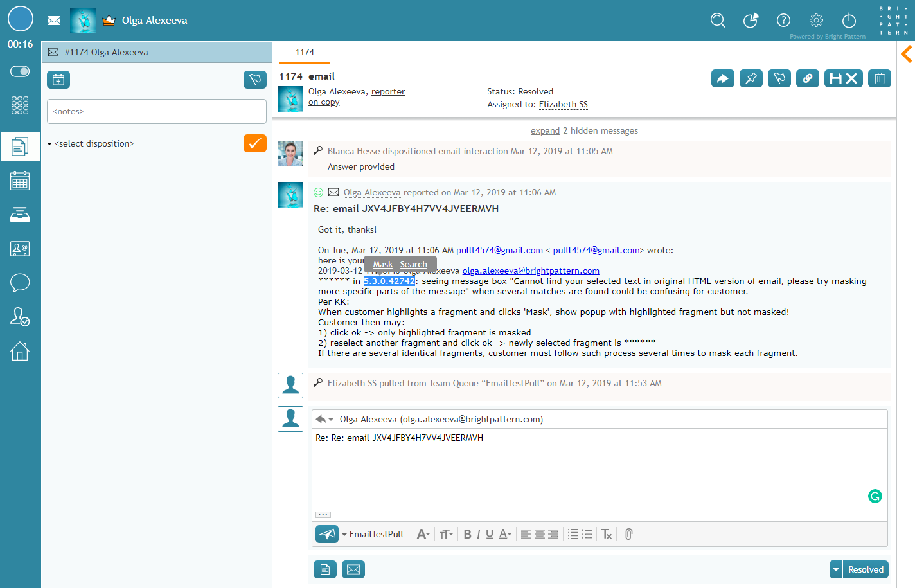Choose Search in the selection popup
The image size is (915, 588).
point(414,265)
